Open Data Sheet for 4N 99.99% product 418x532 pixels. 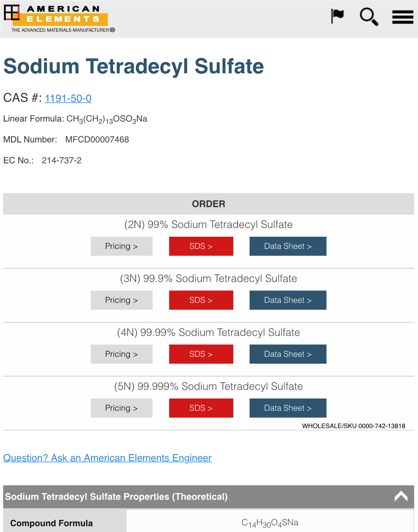tap(288, 354)
